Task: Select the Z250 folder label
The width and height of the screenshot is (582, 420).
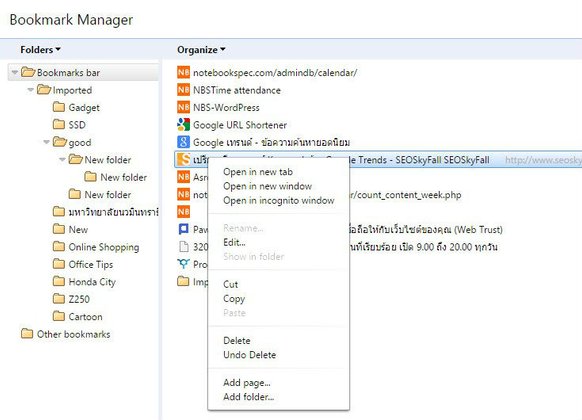Action: (x=79, y=299)
